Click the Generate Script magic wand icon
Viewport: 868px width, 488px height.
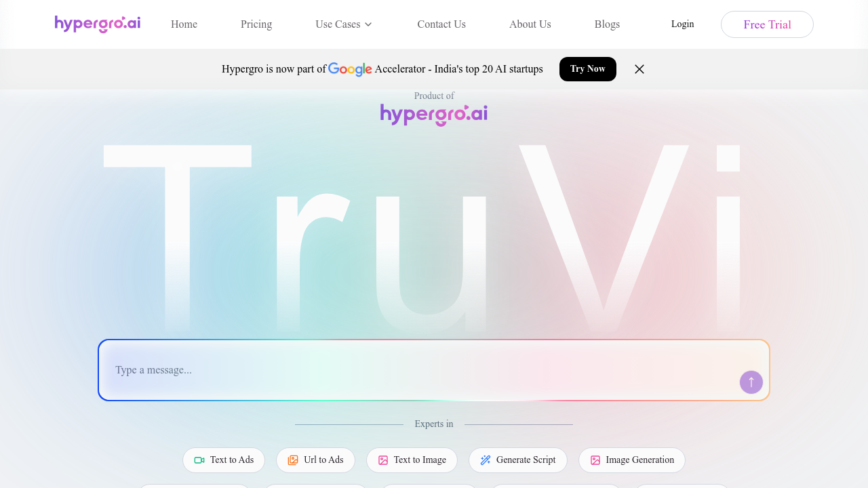[x=486, y=460]
